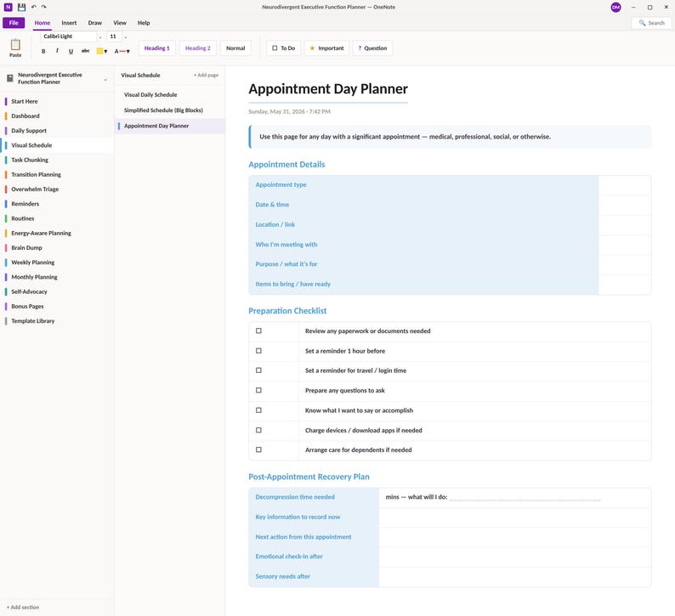This screenshot has height=616, width=675.
Task: Open the Template Library section
Action: pyautogui.click(x=57, y=320)
